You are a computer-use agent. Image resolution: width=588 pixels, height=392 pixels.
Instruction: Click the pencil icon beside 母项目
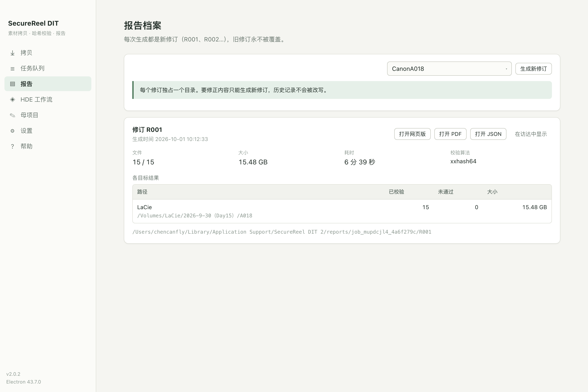pos(12,115)
